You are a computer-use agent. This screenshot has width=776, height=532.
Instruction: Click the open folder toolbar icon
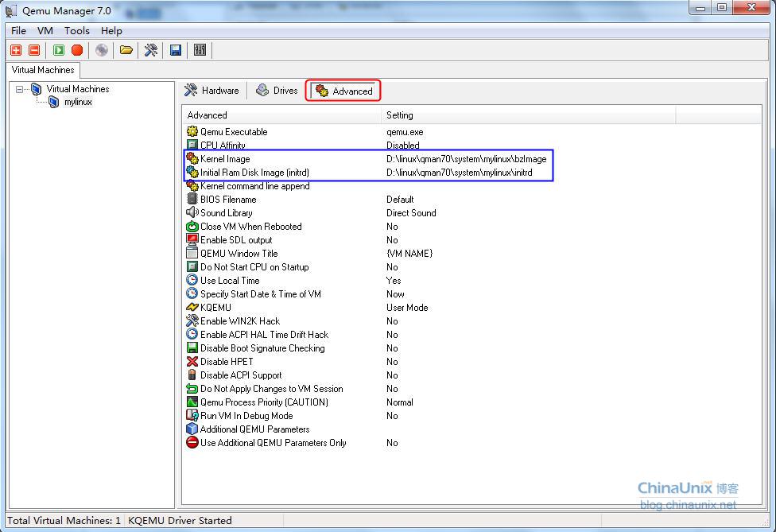[126, 50]
